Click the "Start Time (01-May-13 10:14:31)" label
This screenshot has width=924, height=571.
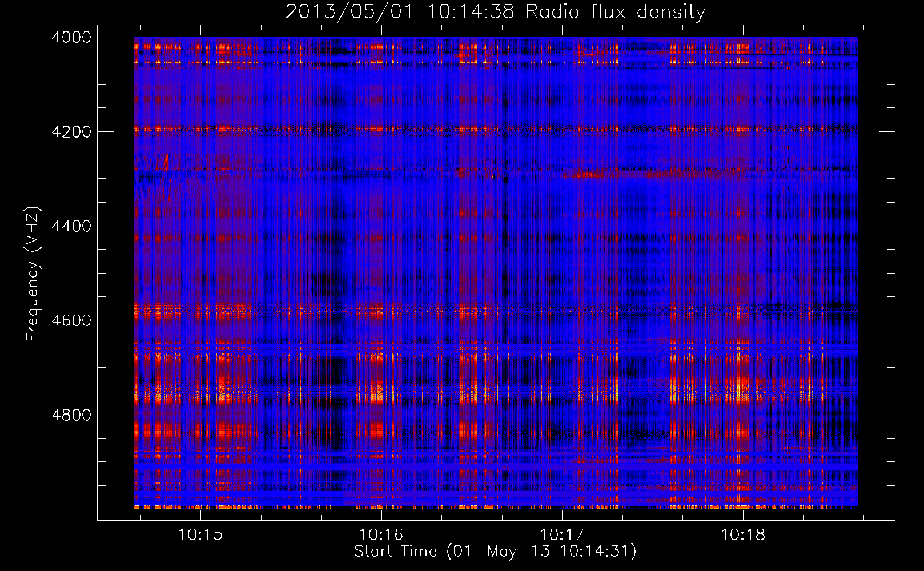(495, 552)
